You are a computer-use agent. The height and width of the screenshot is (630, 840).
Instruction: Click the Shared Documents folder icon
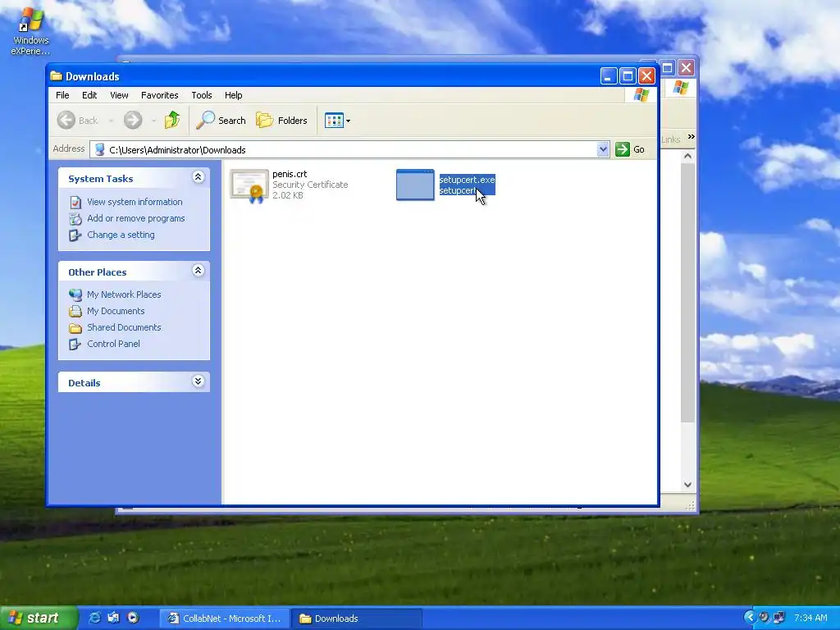point(75,328)
